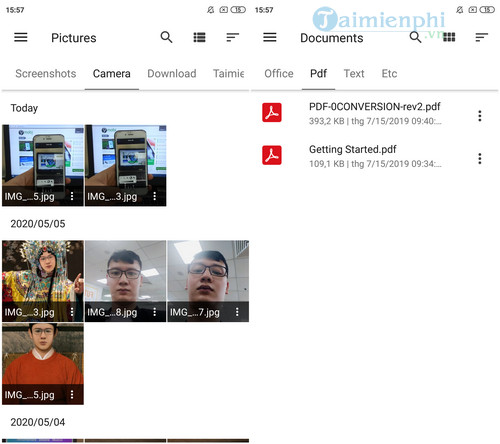
Task: Select the Camera tab
Action: (x=112, y=74)
